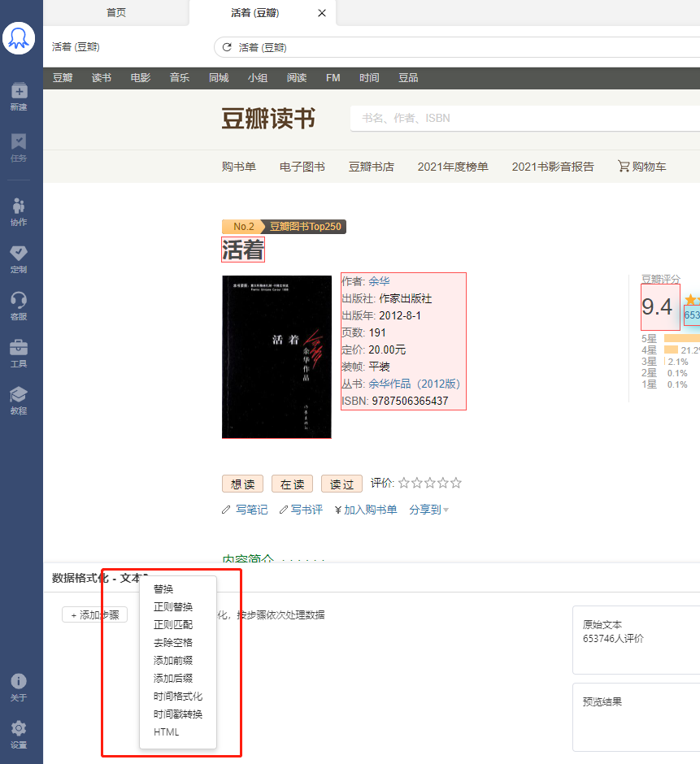Screen dimensions: 700x764
Task: Close the 活着 (豆瓣) tab
Action: 322,13
